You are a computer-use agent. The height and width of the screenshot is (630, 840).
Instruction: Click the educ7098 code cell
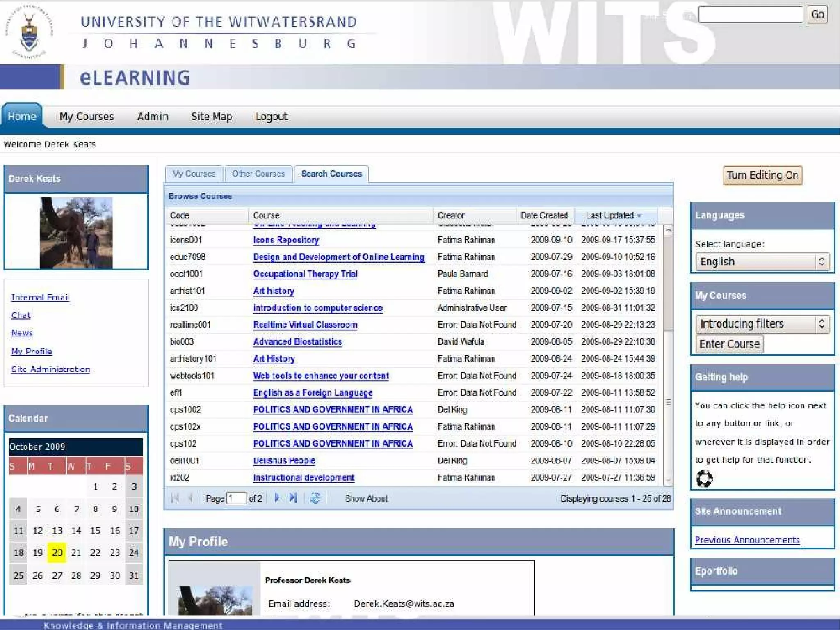tap(187, 257)
